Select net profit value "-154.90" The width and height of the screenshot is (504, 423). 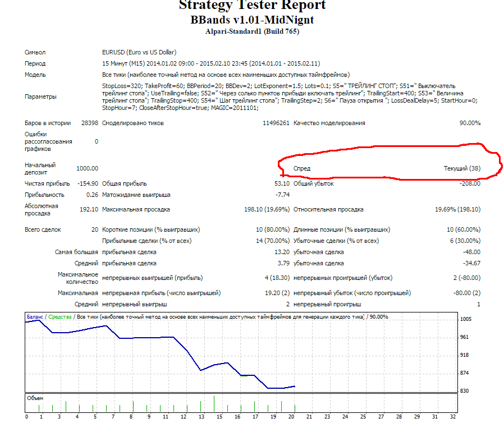tap(88, 183)
